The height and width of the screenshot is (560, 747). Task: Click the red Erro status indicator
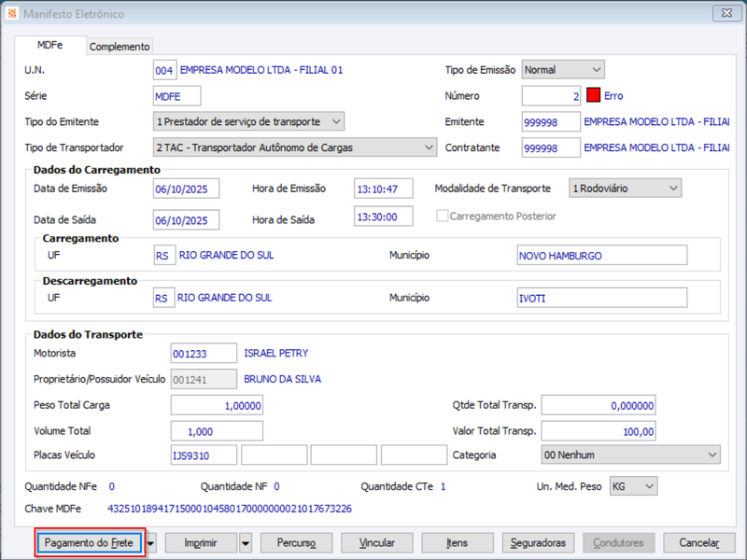coord(593,95)
